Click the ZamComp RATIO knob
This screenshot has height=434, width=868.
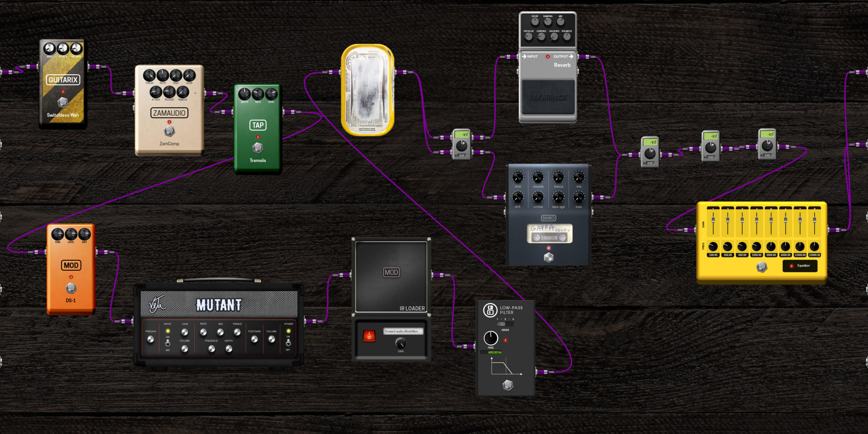click(163, 75)
